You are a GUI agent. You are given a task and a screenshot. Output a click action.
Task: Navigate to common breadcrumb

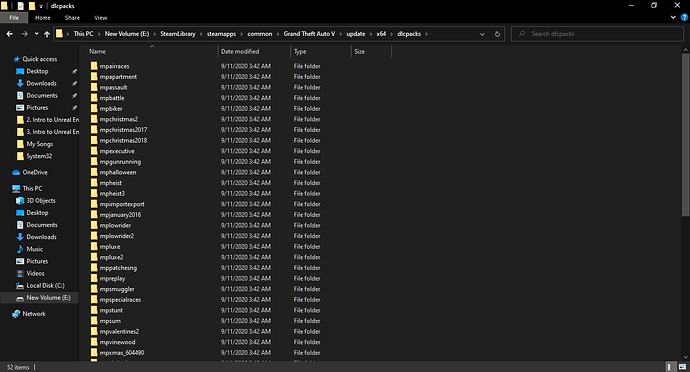pos(260,34)
